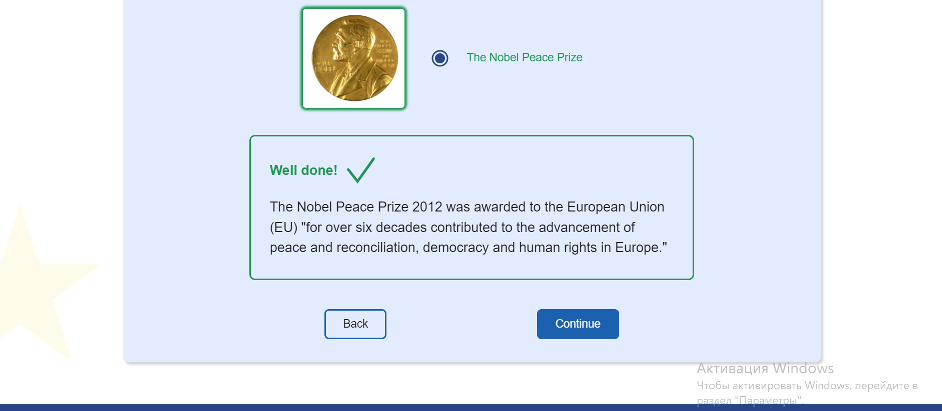The image size is (942, 411).
Task: Click the pale yellow star decoration
Action: tap(40, 282)
